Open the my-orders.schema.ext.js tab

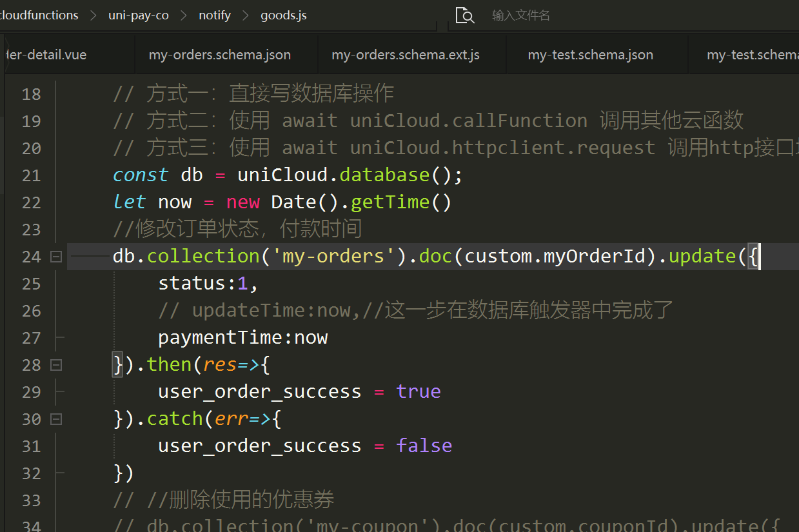406,55
